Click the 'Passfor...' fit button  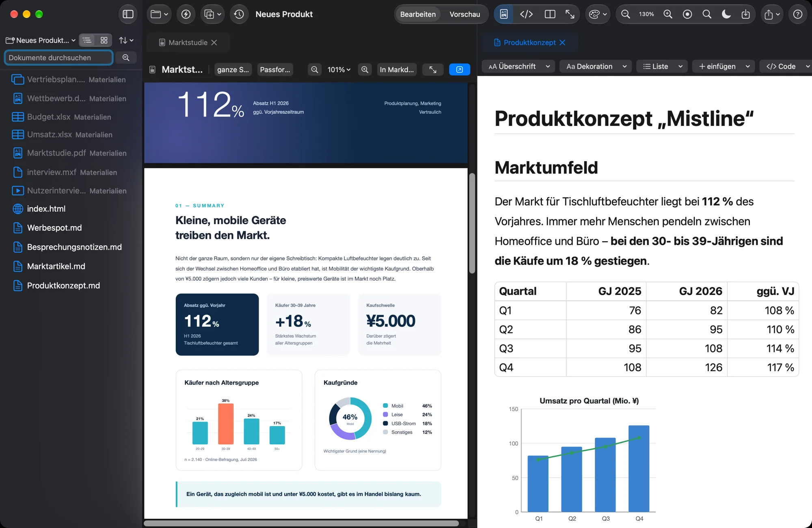[275, 69]
